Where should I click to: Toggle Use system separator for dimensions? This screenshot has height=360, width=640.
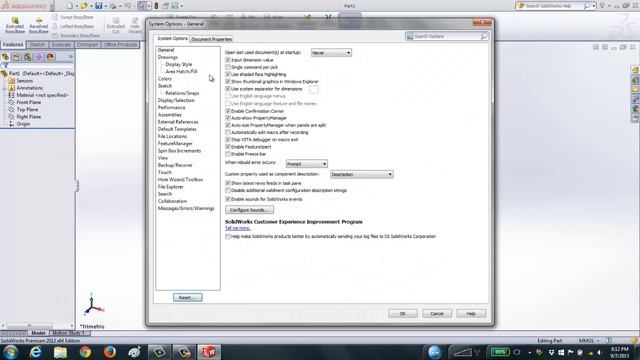click(228, 89)
